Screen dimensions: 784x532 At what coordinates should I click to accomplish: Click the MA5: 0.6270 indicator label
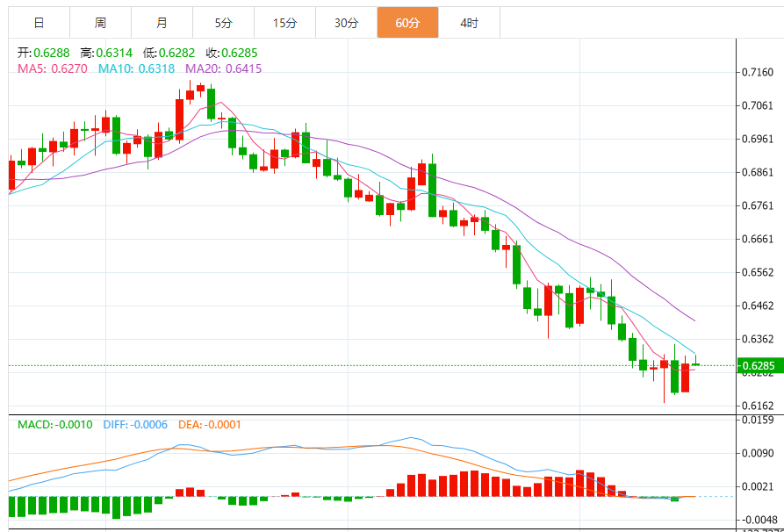tap(53, 68)
